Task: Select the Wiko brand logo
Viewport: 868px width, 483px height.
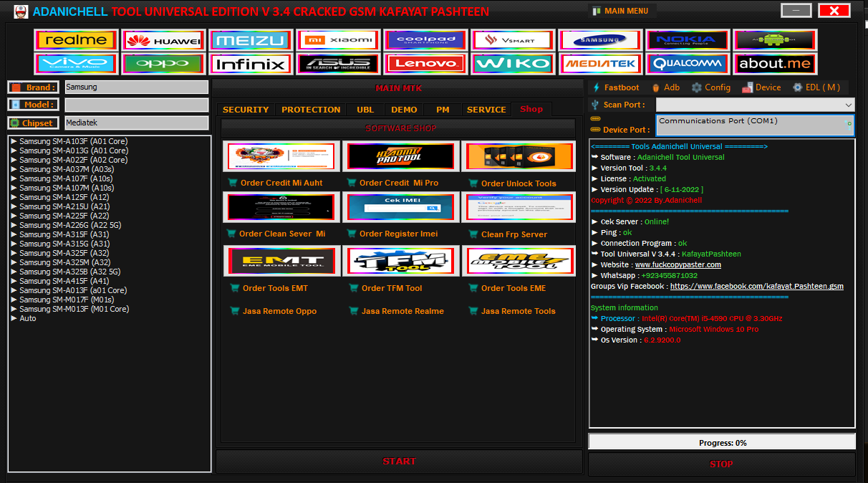Action: pyautogui.click(x=513, y=64)
